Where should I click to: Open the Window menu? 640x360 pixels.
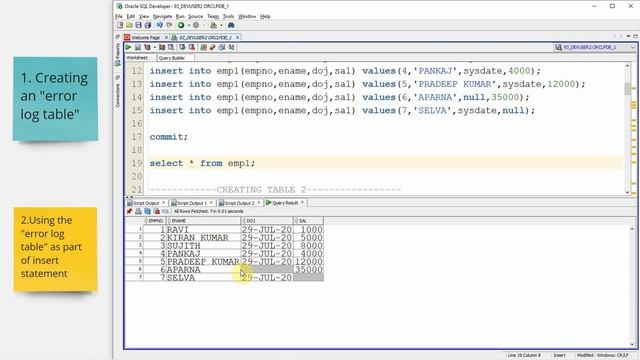point(247,16)
